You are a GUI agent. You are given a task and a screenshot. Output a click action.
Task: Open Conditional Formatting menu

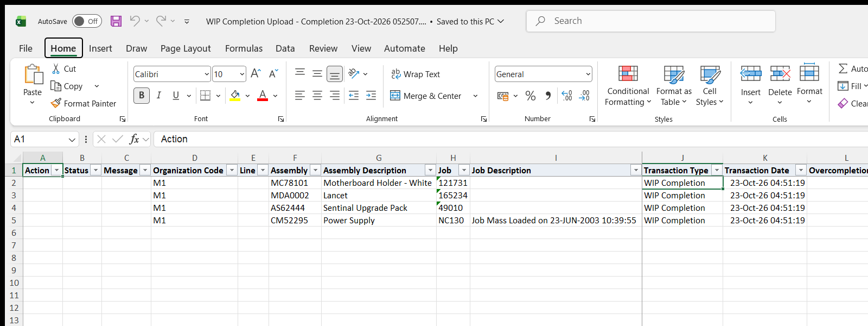coord(628,85)
